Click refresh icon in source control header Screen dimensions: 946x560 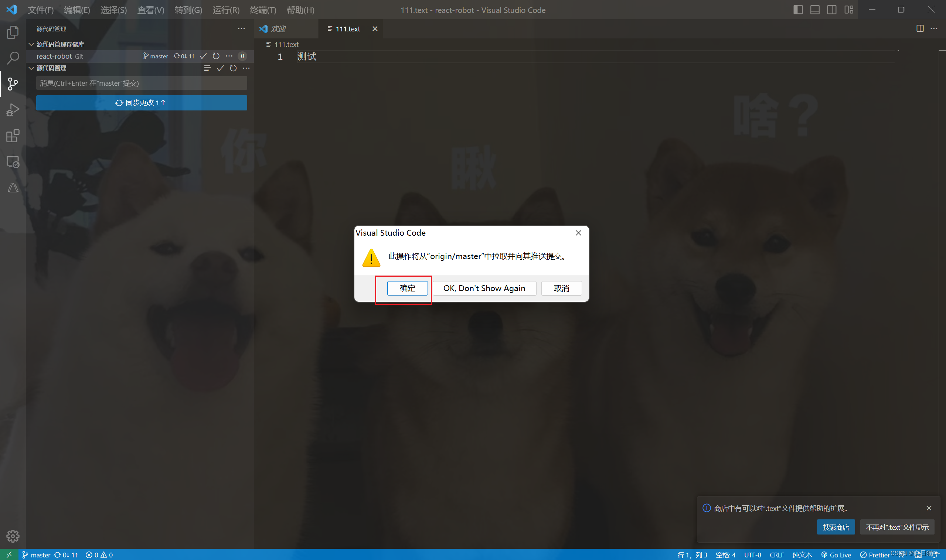pos(233,68)
